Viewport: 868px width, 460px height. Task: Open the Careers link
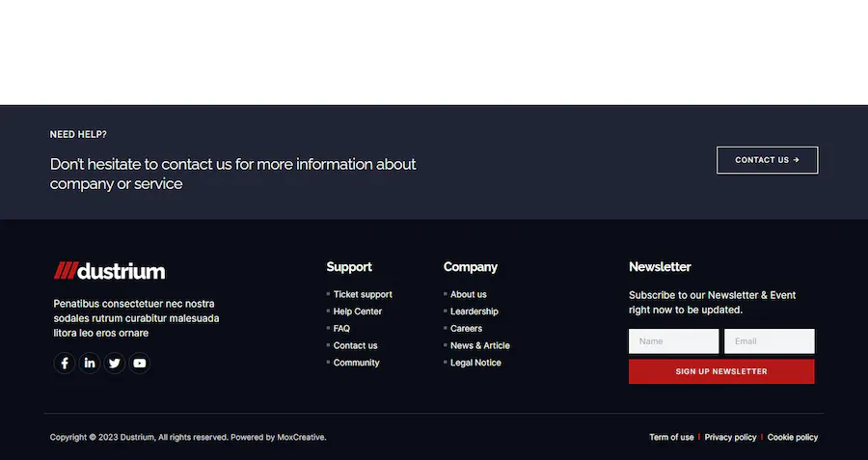[466, 328]
